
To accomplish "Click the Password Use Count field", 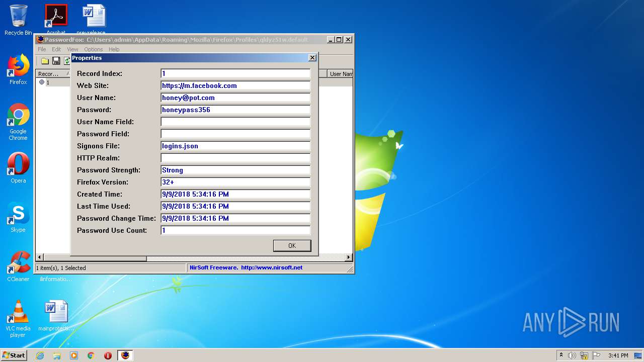I will [x=235, y=230].
